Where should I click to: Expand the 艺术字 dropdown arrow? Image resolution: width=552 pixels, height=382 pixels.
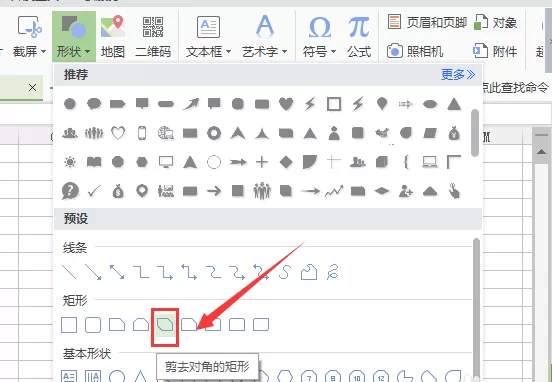pyautogui.click(x=284, y=52)
